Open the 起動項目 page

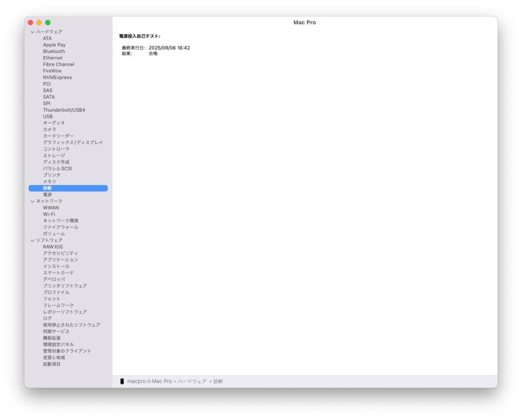pyautogui.click(x=51, y=364)
